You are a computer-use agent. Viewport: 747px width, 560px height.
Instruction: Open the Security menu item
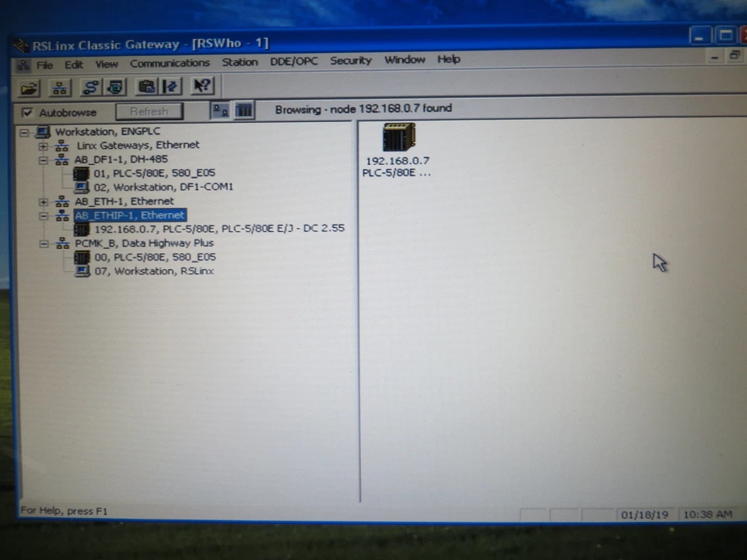point(350,63)
